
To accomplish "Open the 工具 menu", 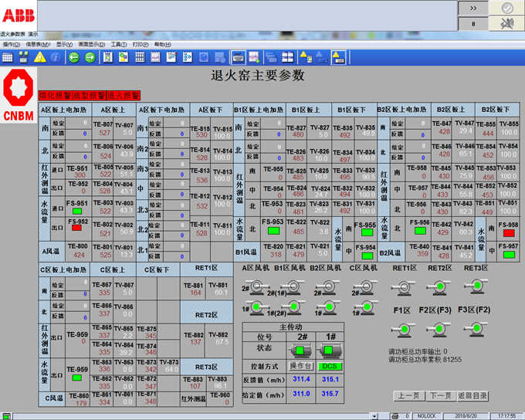I will coord(118,45).
